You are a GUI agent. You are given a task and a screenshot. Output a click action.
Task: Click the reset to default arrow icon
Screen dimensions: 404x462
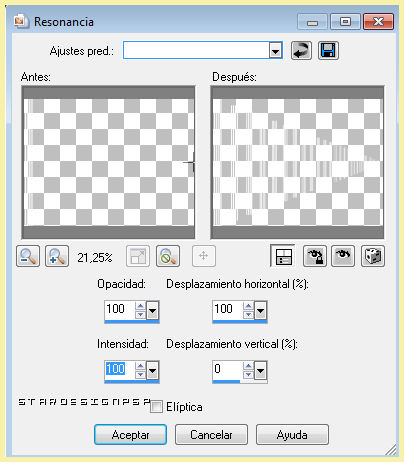(301, 51)
